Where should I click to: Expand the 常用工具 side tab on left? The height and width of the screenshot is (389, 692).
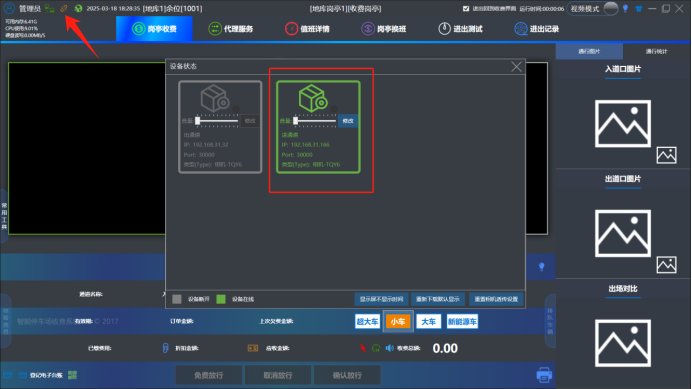[4, 216]
